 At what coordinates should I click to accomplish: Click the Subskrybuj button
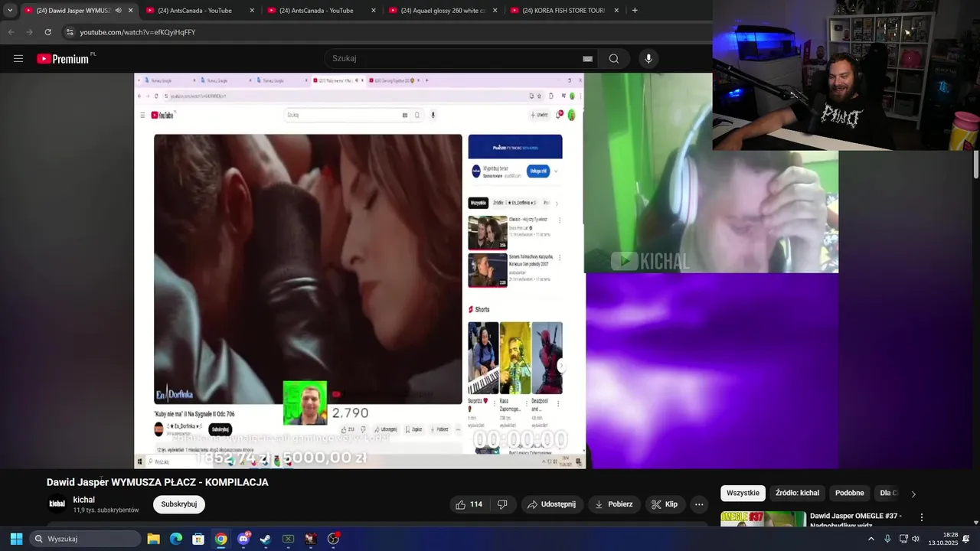[x=179, y=504]
